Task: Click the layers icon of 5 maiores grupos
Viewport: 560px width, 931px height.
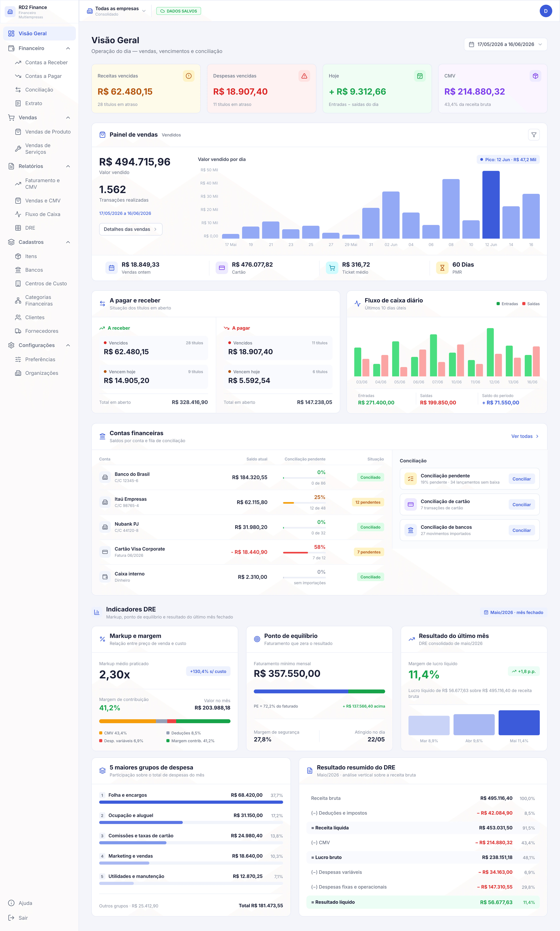Action: tap(102, 771)
